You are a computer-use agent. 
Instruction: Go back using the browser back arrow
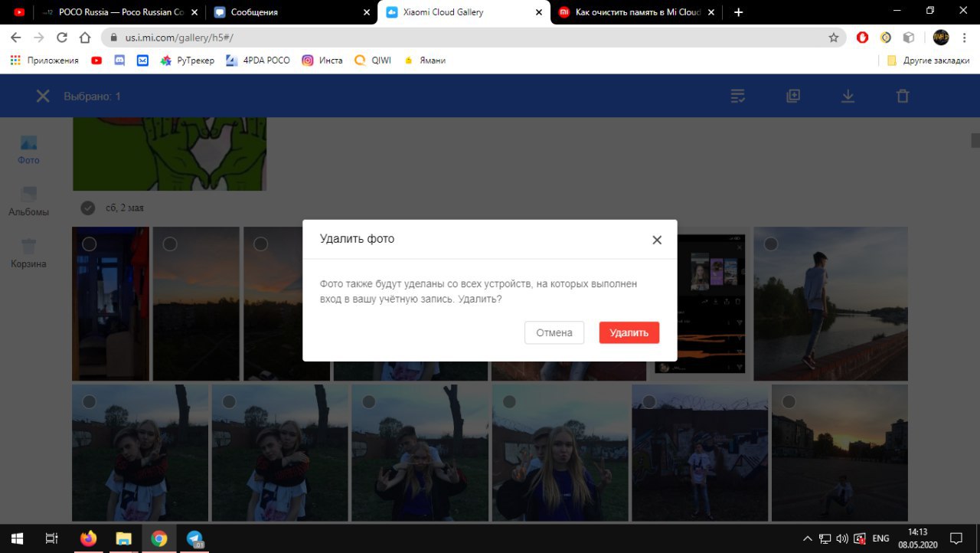pyautogui.click(x=15, y=37)
